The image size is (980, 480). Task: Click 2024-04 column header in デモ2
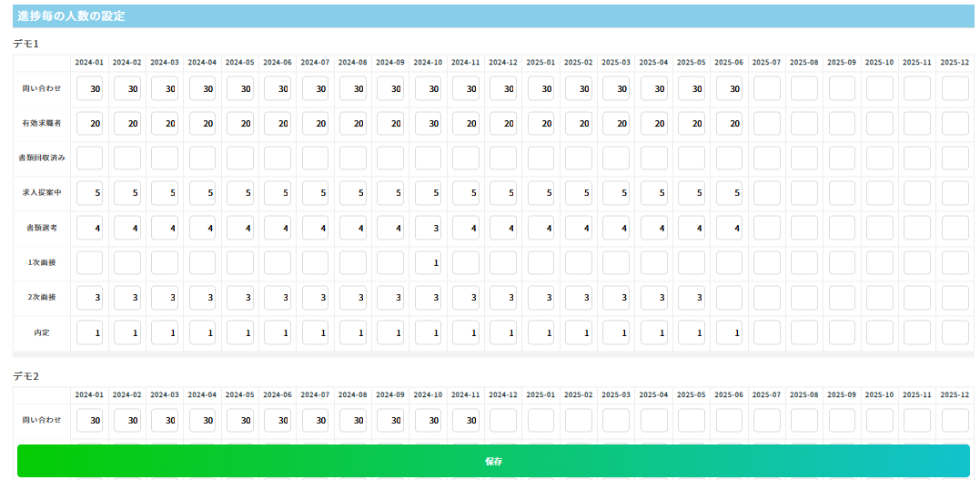[203, 395]
